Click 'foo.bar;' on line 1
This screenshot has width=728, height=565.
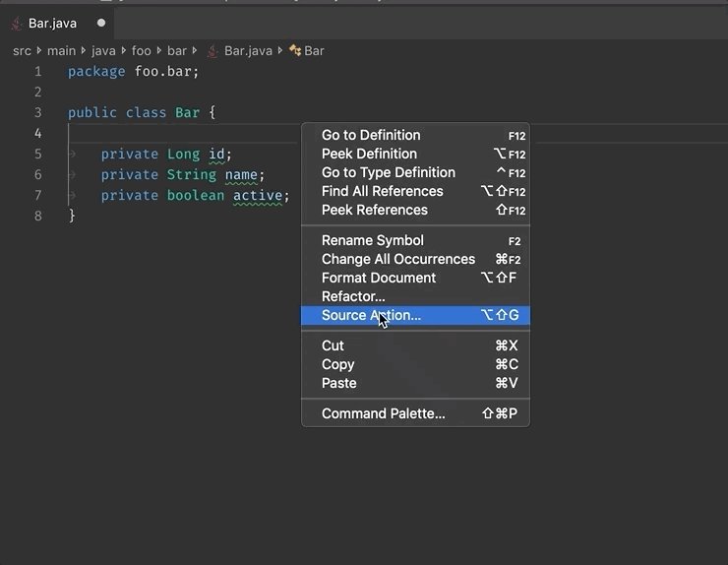pyautogui.click(x=166, y=72)
